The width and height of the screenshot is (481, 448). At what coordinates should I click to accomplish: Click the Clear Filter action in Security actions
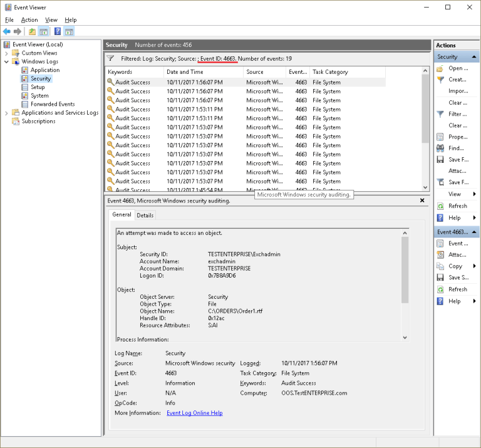pyautogui.click(x=458, y=125)
